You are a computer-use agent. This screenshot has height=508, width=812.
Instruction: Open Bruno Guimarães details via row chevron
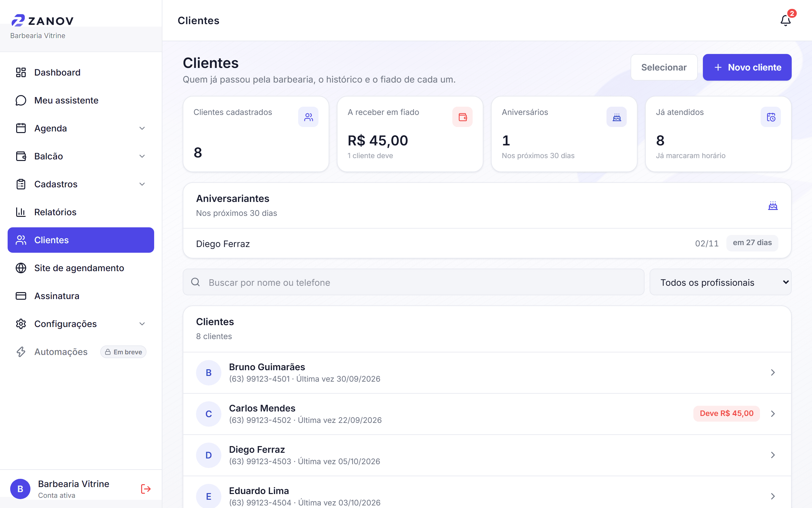773,373
